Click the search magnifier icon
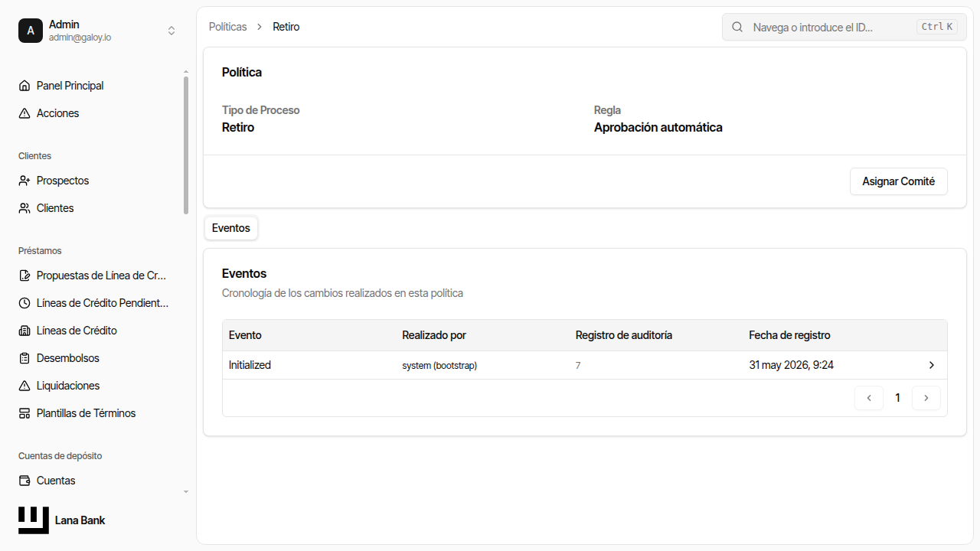Image resolution: width=980 pixels, height=551 pixels. [x=737, y=27]
